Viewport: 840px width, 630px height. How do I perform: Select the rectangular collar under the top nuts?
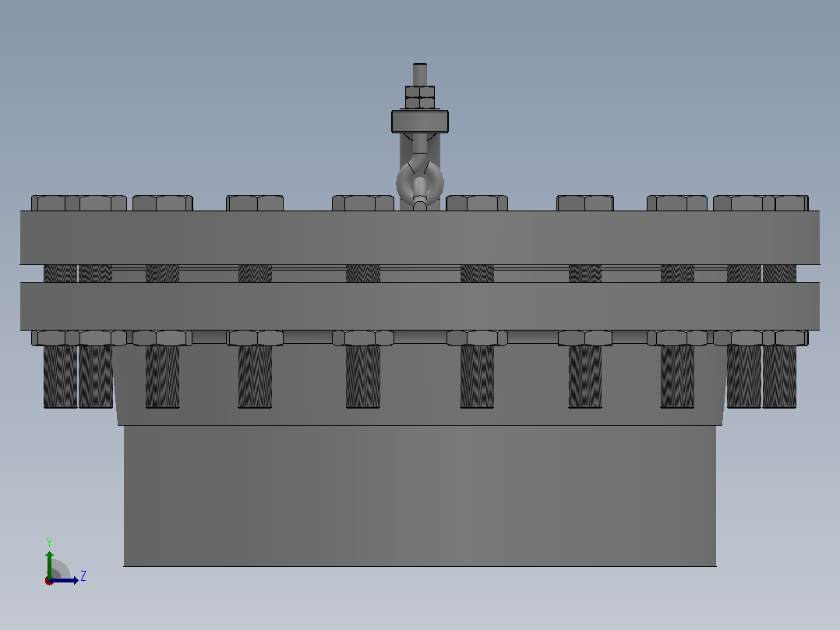[x=420, y=121]
